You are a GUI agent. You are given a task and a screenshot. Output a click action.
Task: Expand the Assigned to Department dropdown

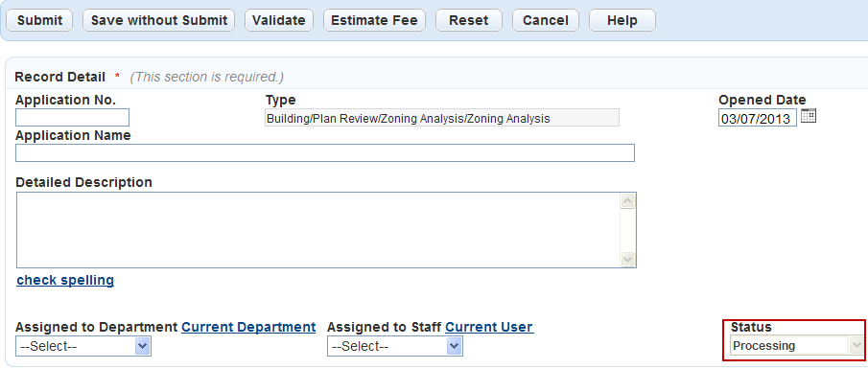pos(83,346)
